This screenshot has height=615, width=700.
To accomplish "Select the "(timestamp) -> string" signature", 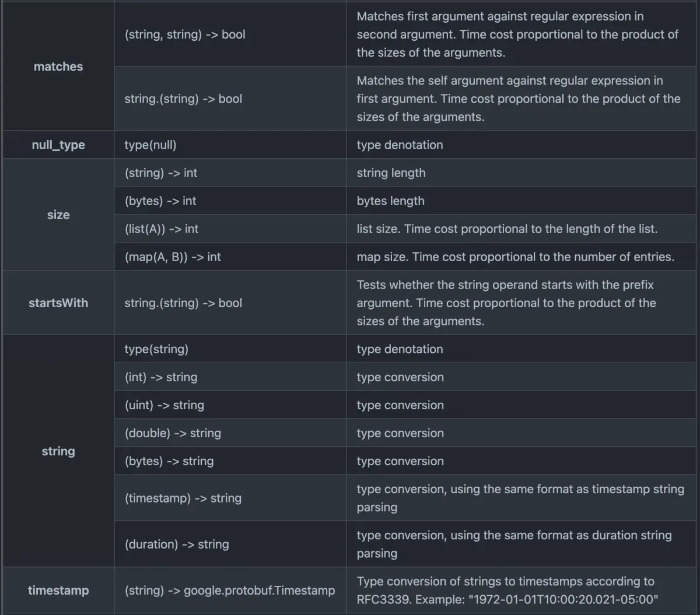I will click(x=183, y=498).
